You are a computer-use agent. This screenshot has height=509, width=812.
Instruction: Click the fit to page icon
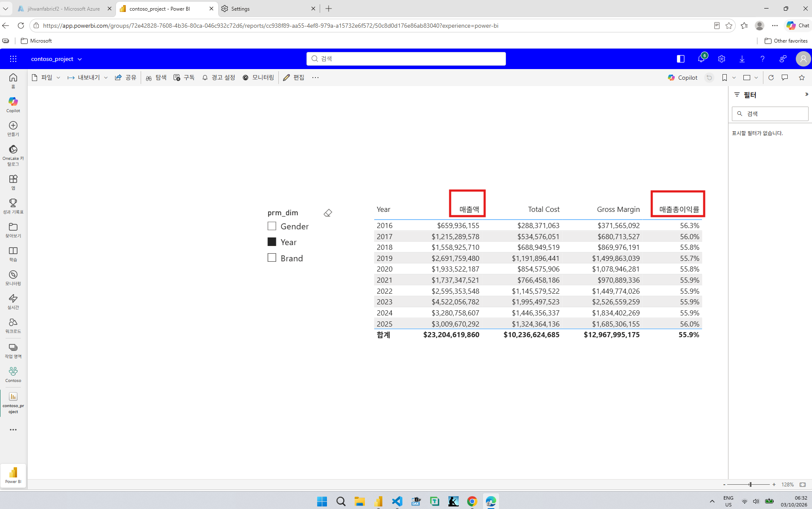click(803, 485)
